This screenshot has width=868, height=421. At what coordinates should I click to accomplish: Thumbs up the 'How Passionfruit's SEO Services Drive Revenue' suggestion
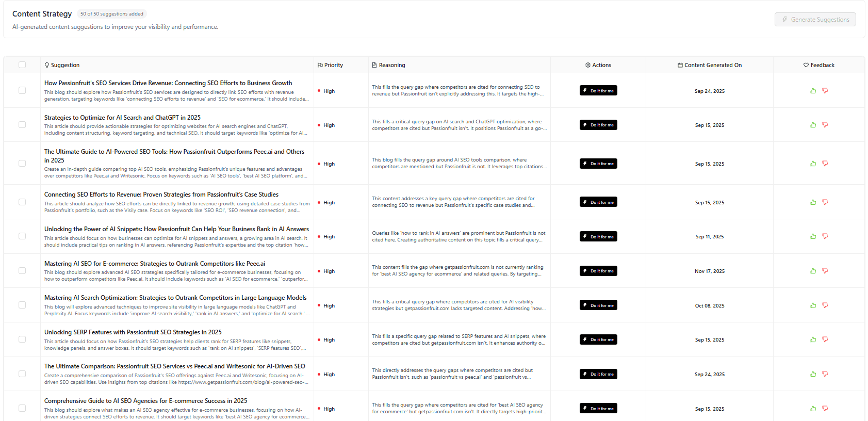pyautogui.click(x=813, y=91)
